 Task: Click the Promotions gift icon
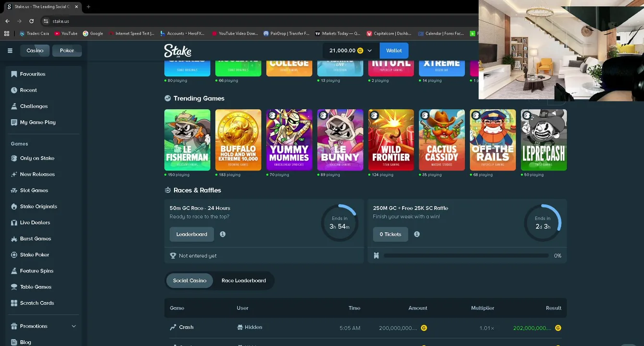pyautogui.click(x=14, y=326)
